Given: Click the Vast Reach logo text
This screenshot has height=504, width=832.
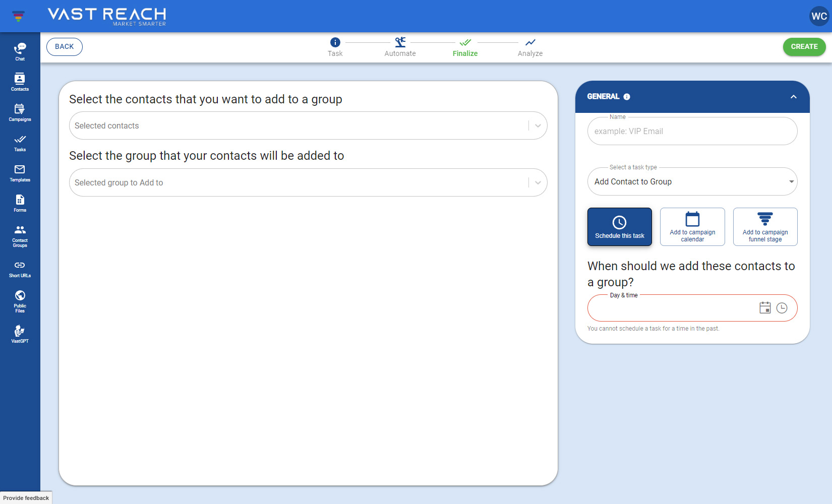Looking at the screenshot, I should pyautogui.click(x=107, y=16).
